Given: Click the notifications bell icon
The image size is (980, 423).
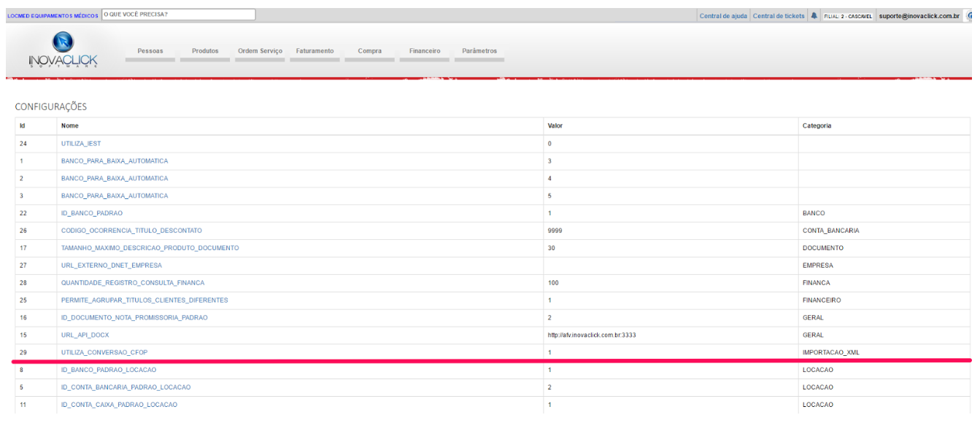Looking at the screenshot, I should [x=814, y=16].
